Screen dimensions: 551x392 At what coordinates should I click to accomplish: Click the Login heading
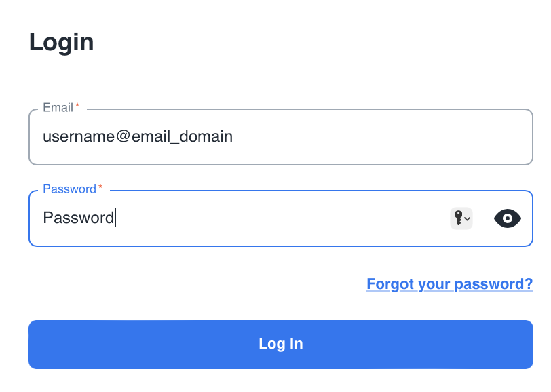point(61,42)
